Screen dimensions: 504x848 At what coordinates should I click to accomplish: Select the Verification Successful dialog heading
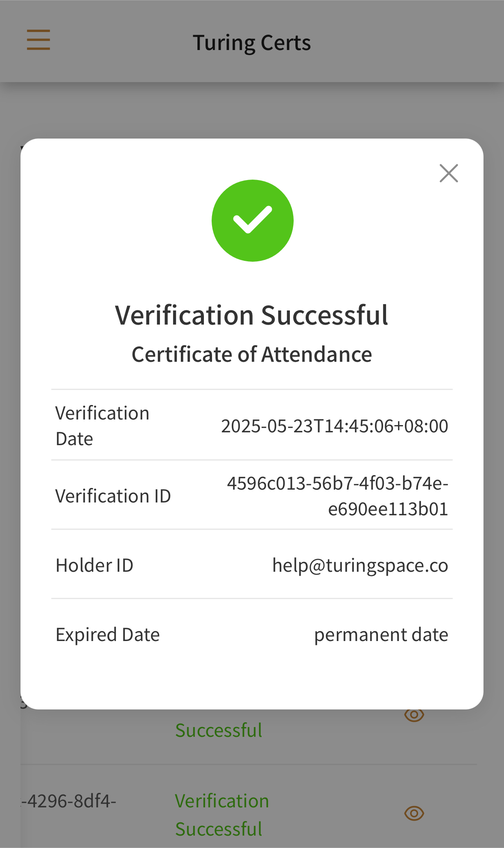tap(252, 315)
